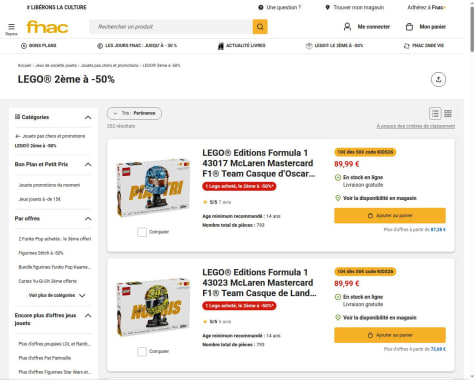This screenshot has width=475, height=380.
Task: Open the Tris Pertinence sort dropdown
Action: (x=134, y=113)
